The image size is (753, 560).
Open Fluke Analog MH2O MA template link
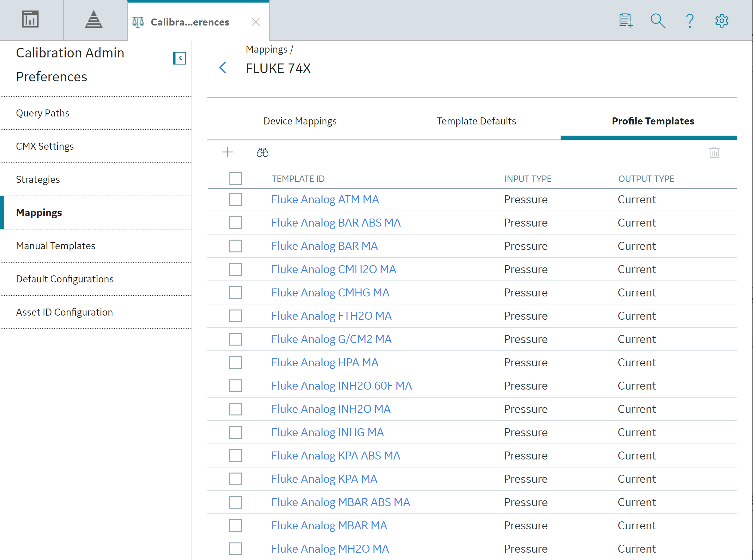point(330,549)
